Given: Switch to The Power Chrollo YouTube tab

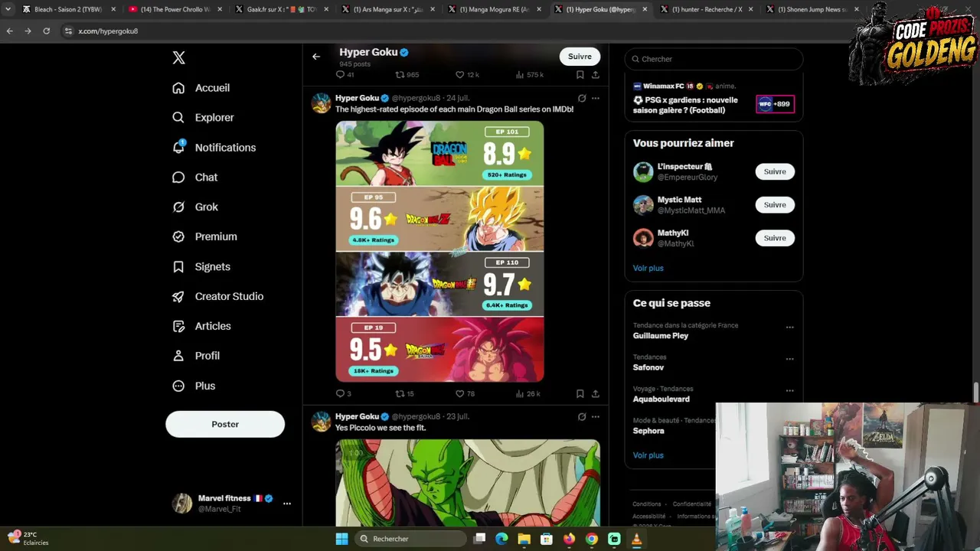Looking at the screenshot, I should pos(175,9).
